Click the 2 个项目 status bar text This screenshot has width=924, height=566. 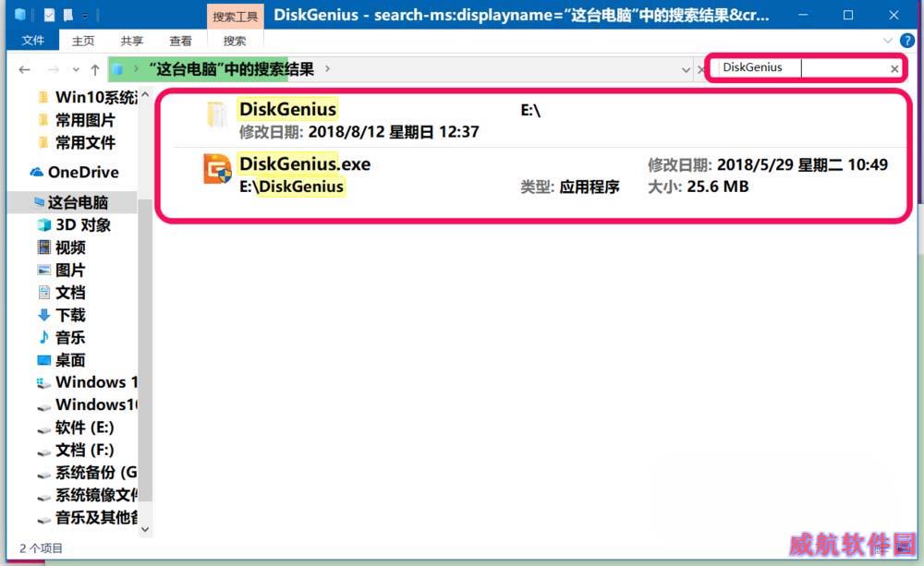click(41, 548)
